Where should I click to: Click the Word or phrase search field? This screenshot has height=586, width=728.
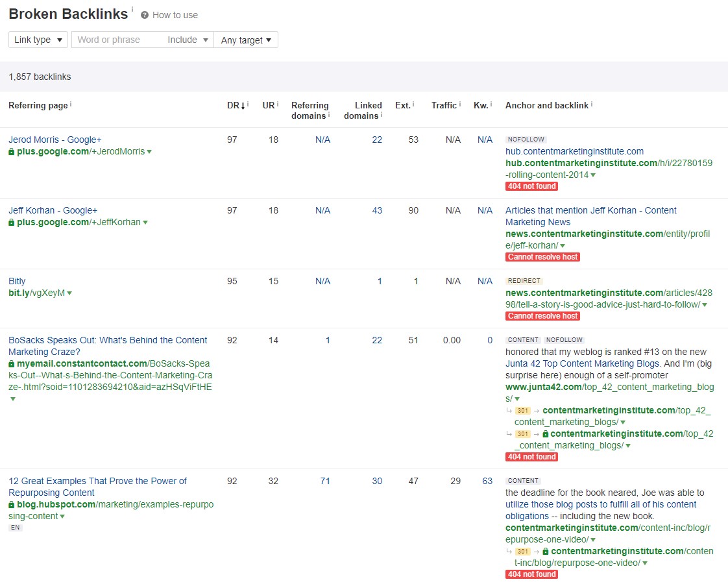[x=117, y=40]
